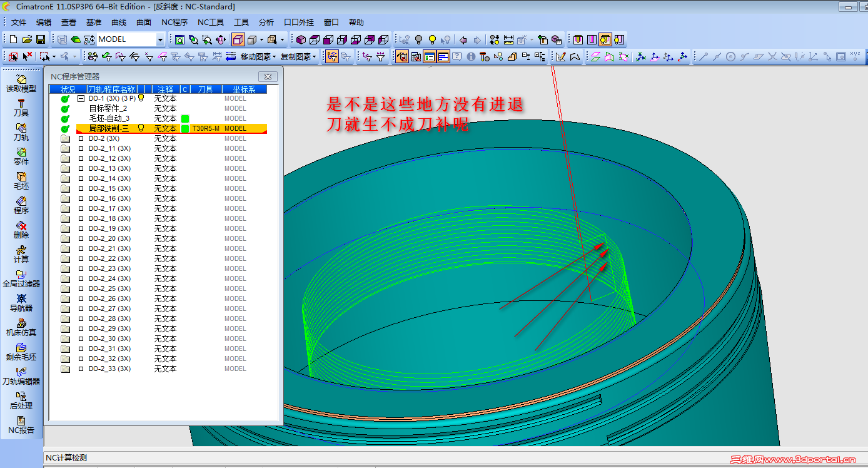Open dropdown arrow after box-with-cursor icon

282,39
